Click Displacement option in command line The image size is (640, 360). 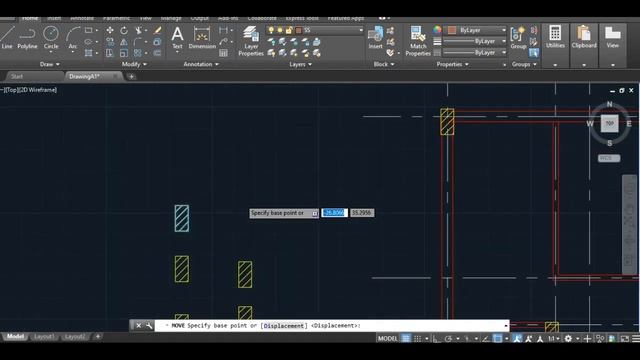(284, 326)
